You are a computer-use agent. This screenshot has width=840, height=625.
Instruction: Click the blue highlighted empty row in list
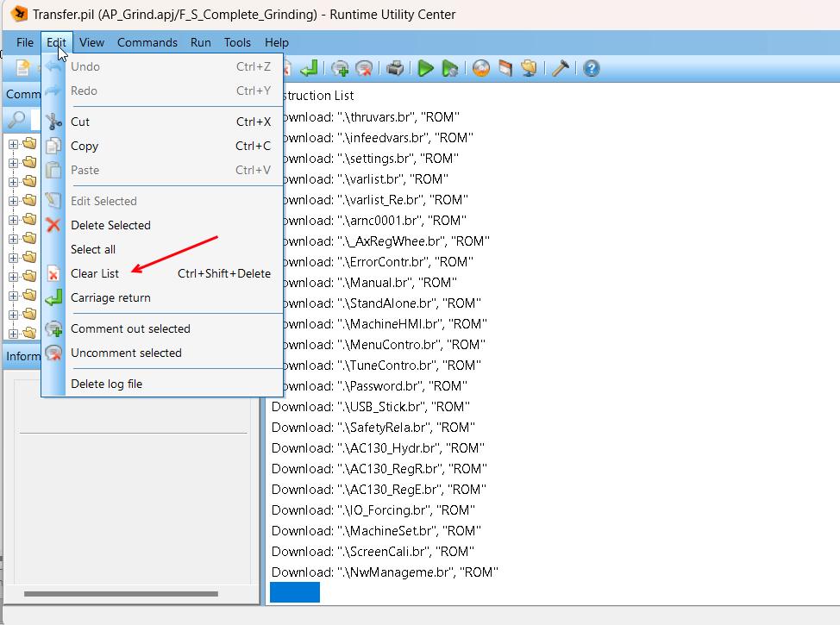[295, 592]
